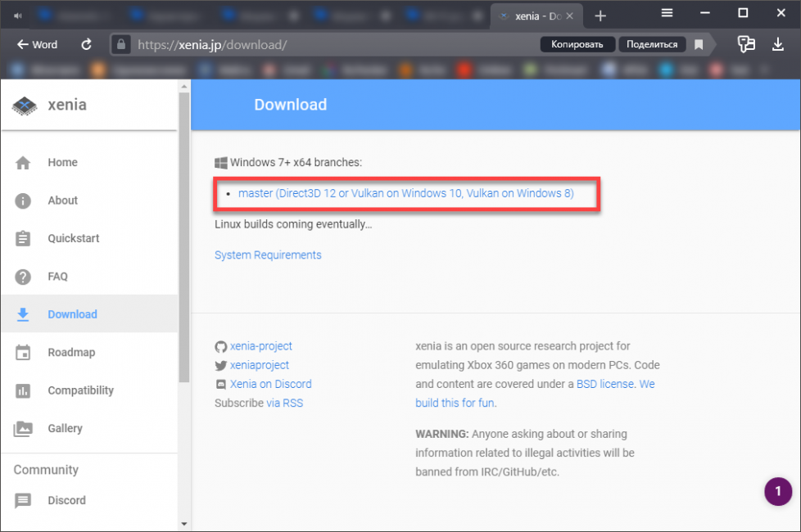Click the Compatibility chart icon
801x532 pixels.
(x=23, y=390)
